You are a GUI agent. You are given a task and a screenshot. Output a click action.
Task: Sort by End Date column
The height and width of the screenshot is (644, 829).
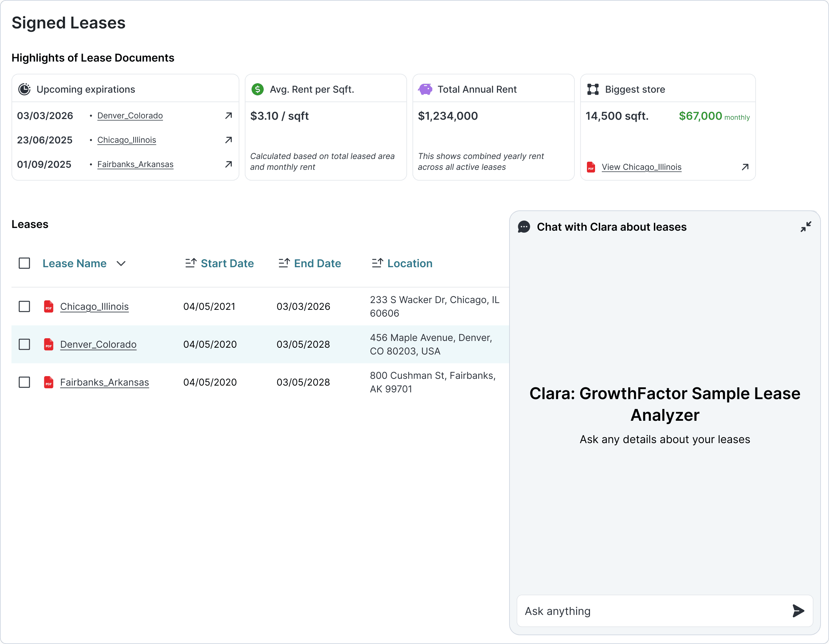317,263
